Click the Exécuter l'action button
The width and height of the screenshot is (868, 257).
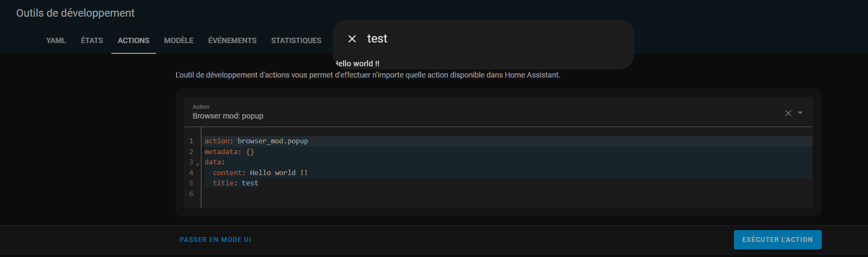coord(777,240)
